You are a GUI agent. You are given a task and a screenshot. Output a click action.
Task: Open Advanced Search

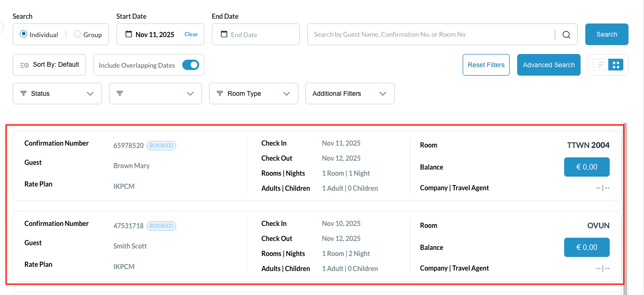pos(549,65)
